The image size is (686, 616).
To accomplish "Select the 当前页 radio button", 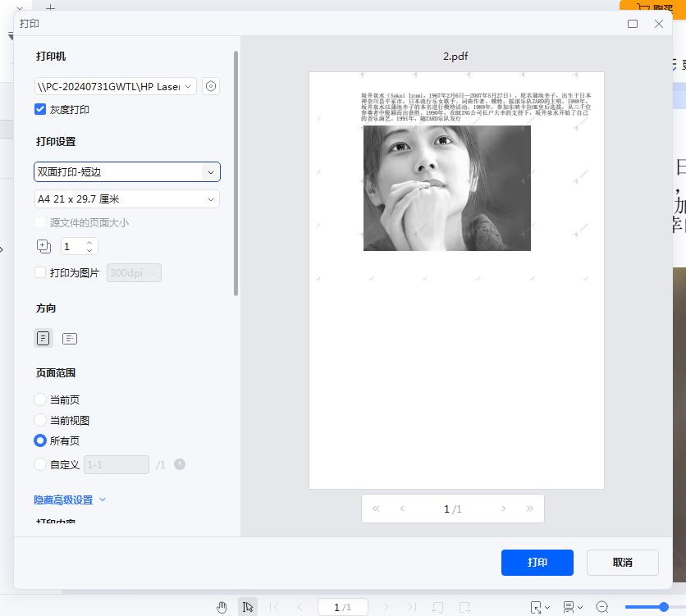I will tap(40, 399).
